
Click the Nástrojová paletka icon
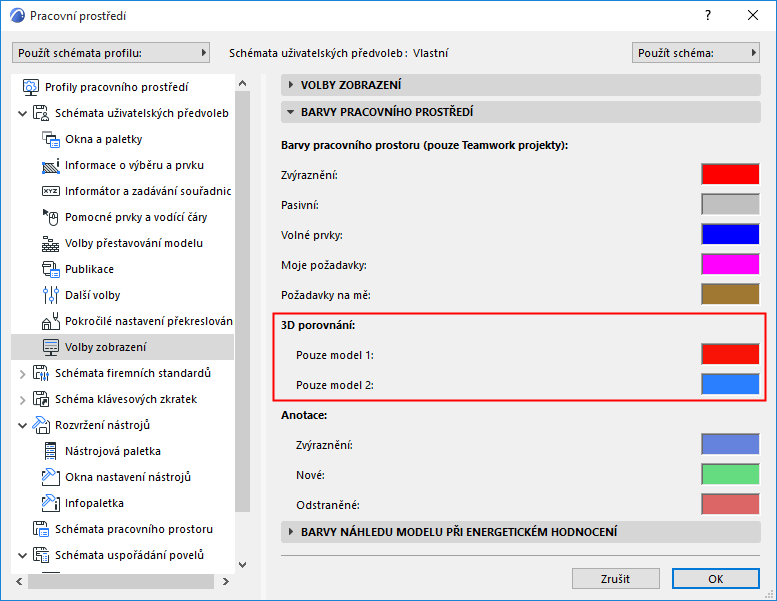point(51,451)
